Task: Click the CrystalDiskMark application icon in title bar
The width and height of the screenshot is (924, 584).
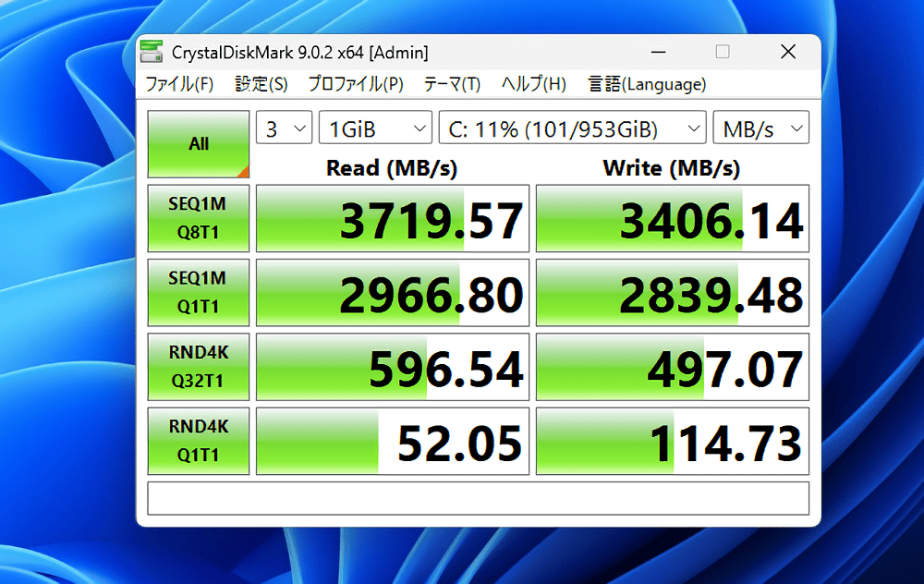Action: [x=151, y=52]
